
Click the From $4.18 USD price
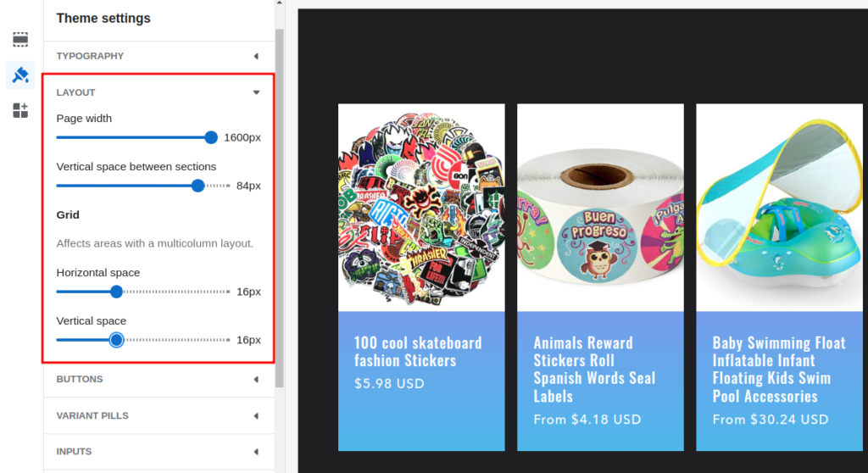tap(587, 420)
